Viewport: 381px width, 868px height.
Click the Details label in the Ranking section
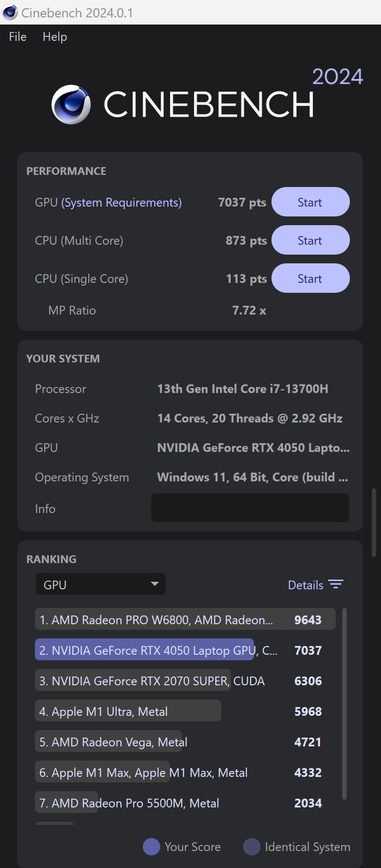306,584
